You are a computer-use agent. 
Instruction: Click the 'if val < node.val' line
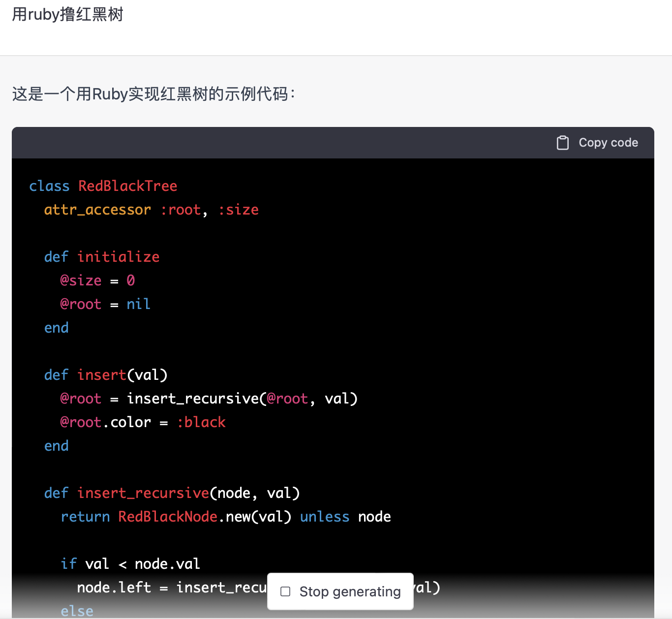point(130,564)
